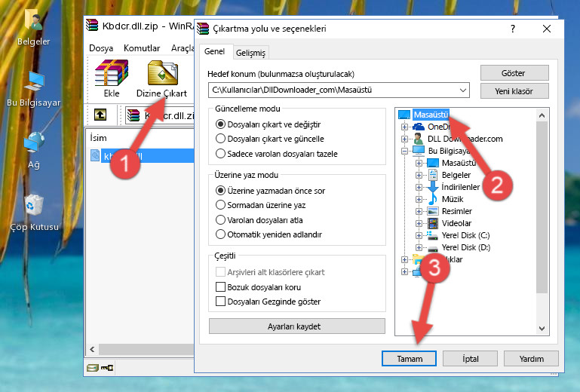Open the Hedef konum path dropdown arrow
The width and height of the screenshot is (580, 392).
pos(463,90)
